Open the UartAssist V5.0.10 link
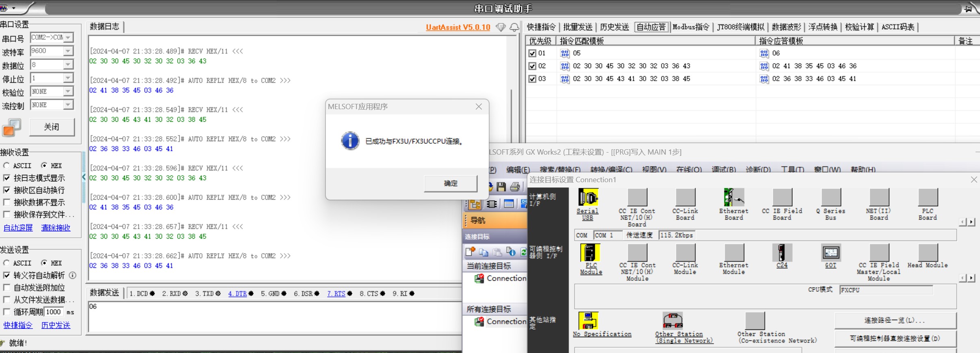Image resolution: width=980 pixels, height=353 pixels. click(458, 27)
